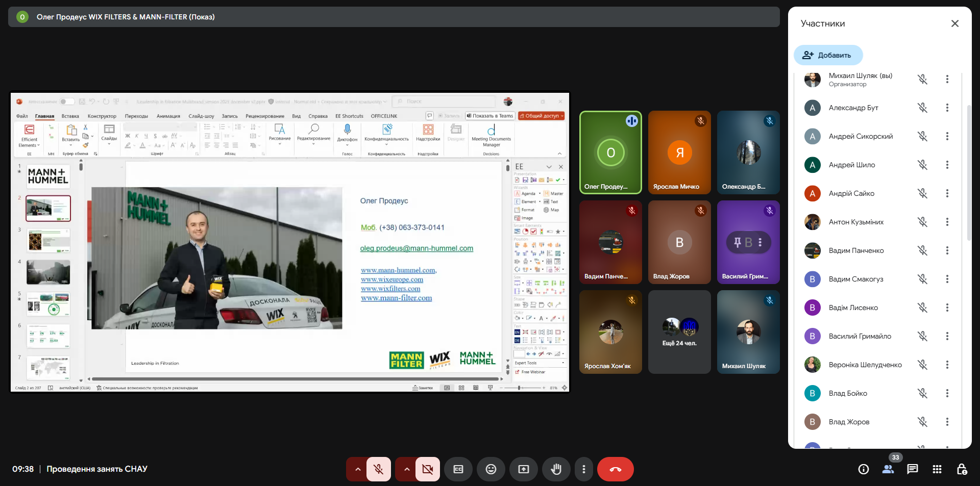Open Meet activities grid icon
The width and height of the screenshot is (980, 486).
tap(937, 469)
